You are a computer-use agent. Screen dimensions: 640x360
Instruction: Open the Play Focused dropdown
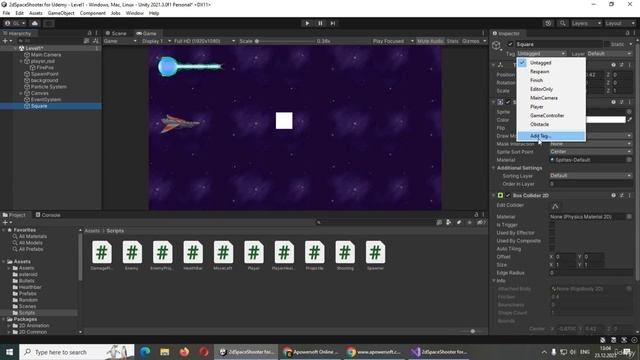pos(393,41)
